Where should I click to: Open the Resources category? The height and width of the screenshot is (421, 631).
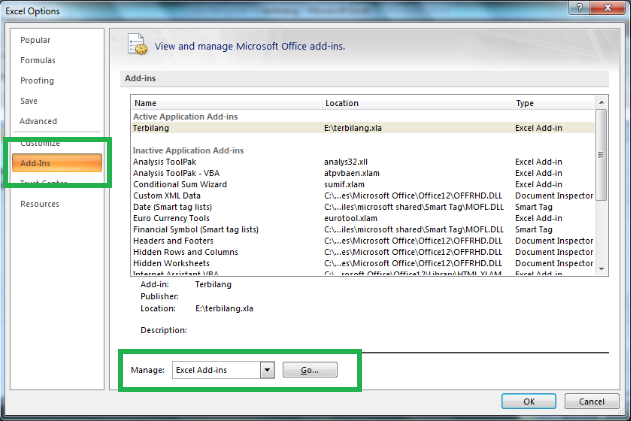pyautogui.click(x=40, y=204)
